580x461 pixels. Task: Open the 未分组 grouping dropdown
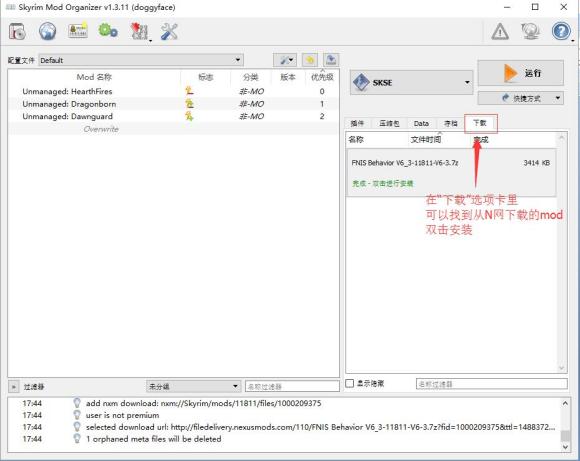(x=193, y=386)
